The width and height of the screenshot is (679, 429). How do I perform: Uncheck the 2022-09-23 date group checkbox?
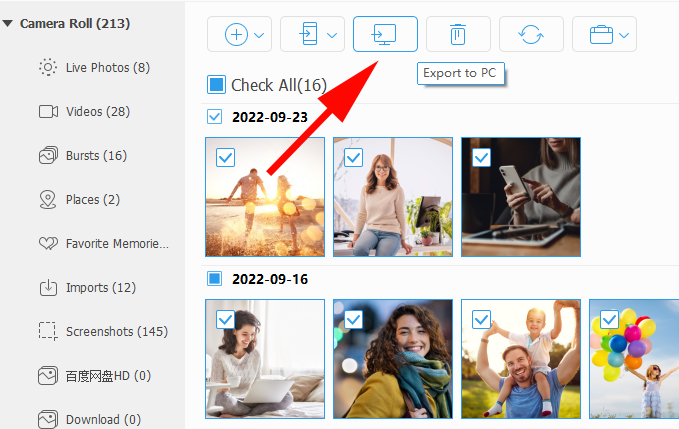214,117
